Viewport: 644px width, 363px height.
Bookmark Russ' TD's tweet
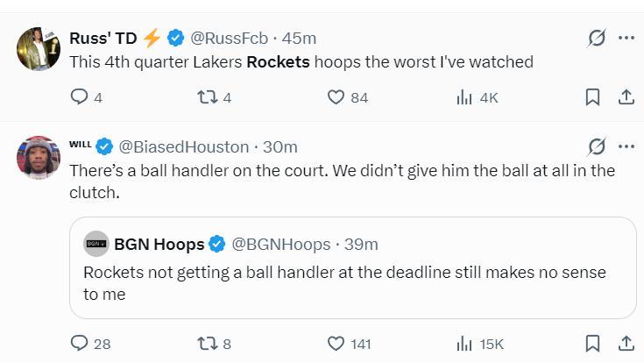(x=592, y=97)
